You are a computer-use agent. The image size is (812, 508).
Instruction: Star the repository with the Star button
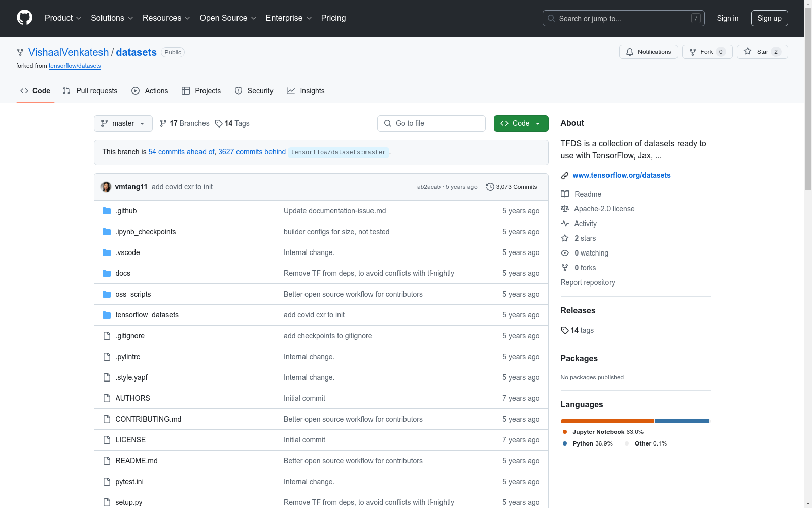[x=762, y=52]
